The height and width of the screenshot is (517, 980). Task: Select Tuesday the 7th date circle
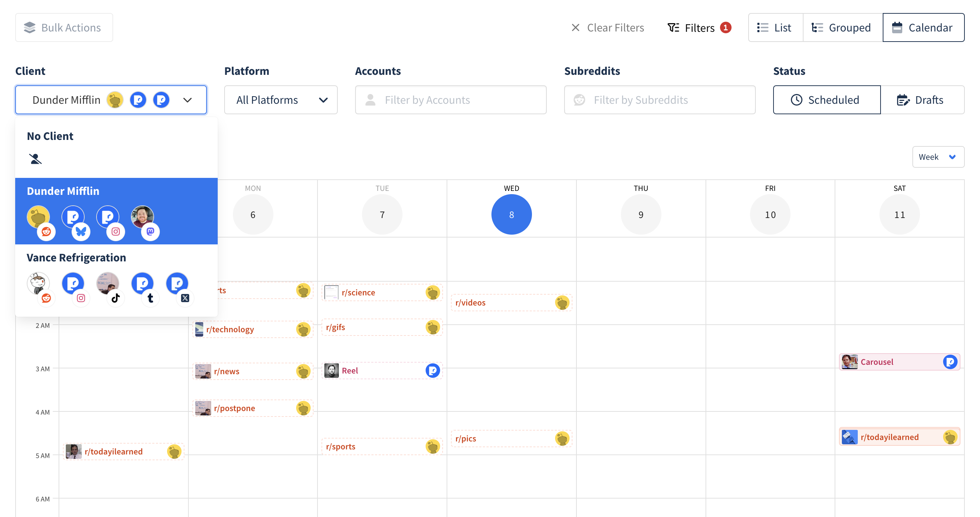(x=382, y=214)
